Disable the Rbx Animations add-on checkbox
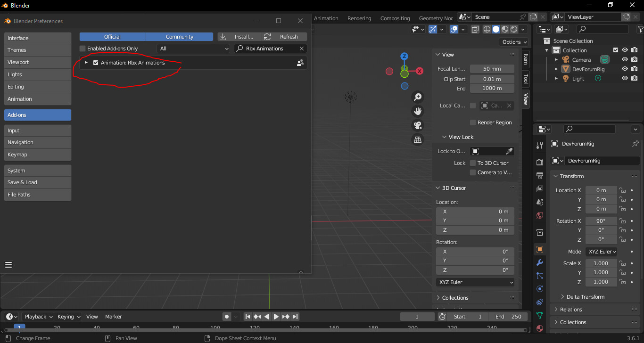644x343 pixels. coord(95,62)
